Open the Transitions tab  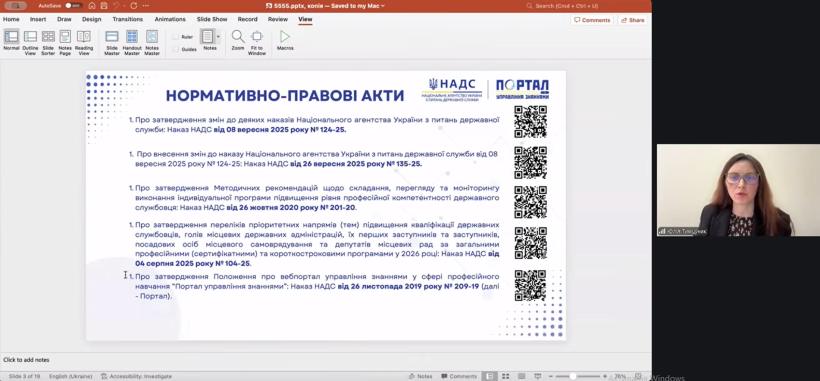coord(128,19)
